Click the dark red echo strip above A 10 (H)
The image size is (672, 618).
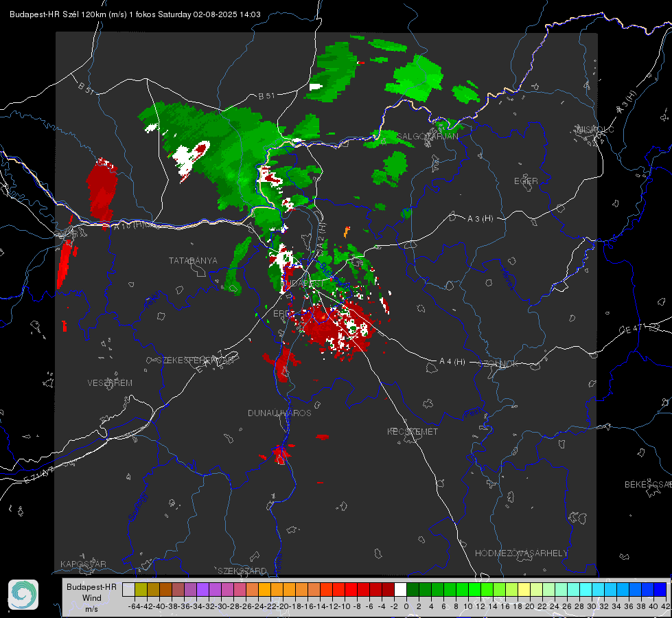102,192
